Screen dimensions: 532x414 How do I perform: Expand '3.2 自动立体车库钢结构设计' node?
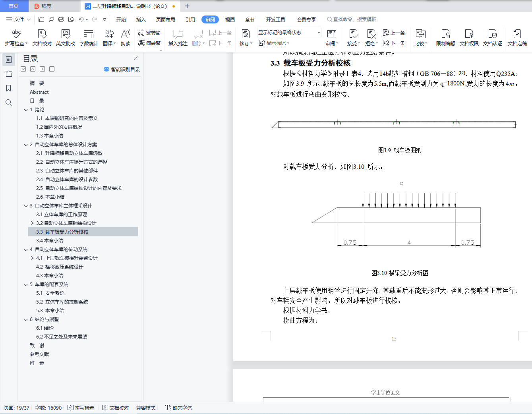point(32,223)
